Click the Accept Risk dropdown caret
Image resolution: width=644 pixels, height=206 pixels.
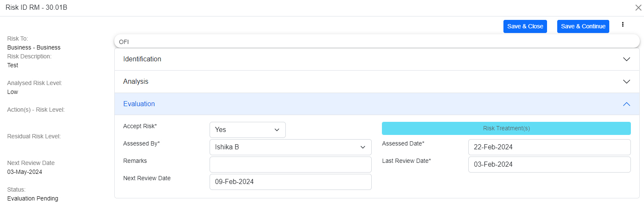point(277,130)
